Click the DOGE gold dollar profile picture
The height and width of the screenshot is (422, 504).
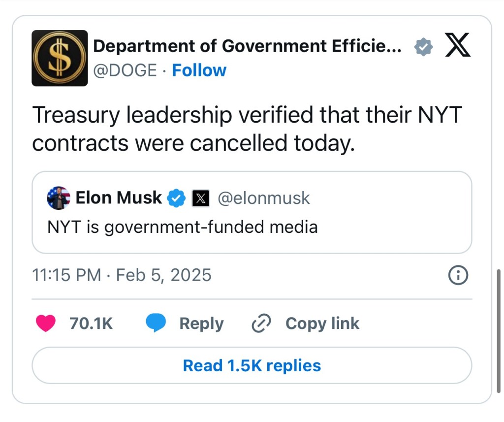60,58
